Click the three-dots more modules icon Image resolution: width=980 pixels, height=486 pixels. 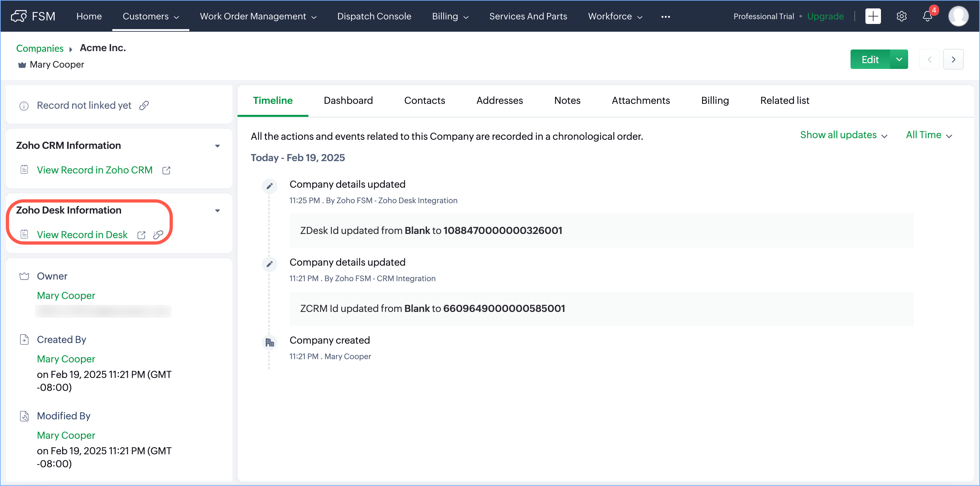point(665,17)
